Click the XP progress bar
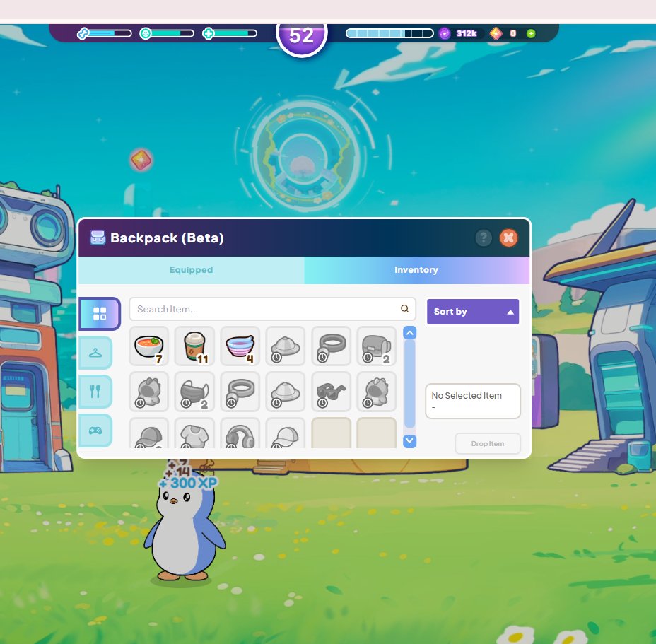This screenshot has height=644, width=656. 389,32
